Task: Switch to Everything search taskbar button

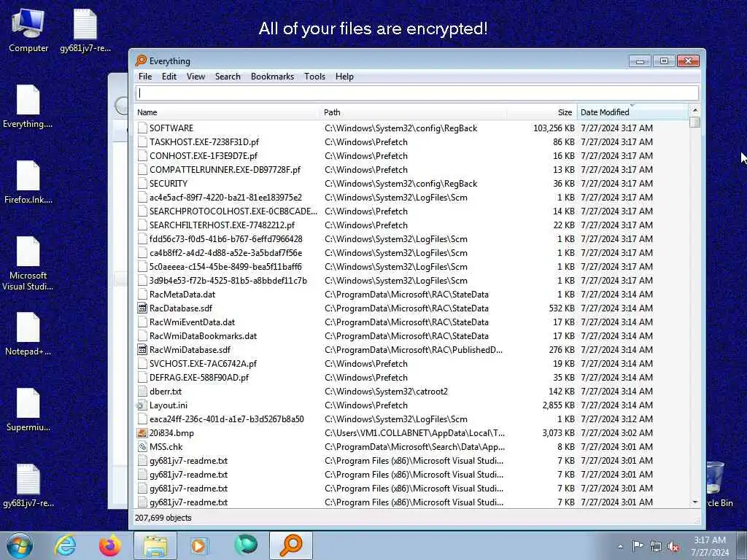Action: pos(291,545)
